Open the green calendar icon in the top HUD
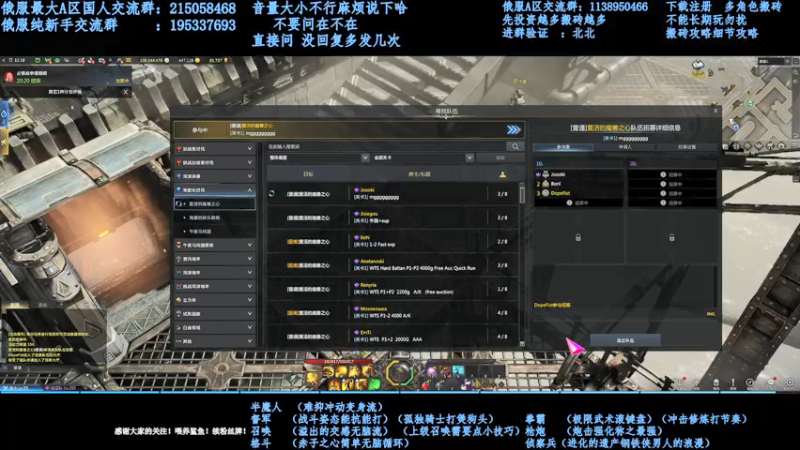The height and width of the screenshot is (450, 800). coord(37,60)
